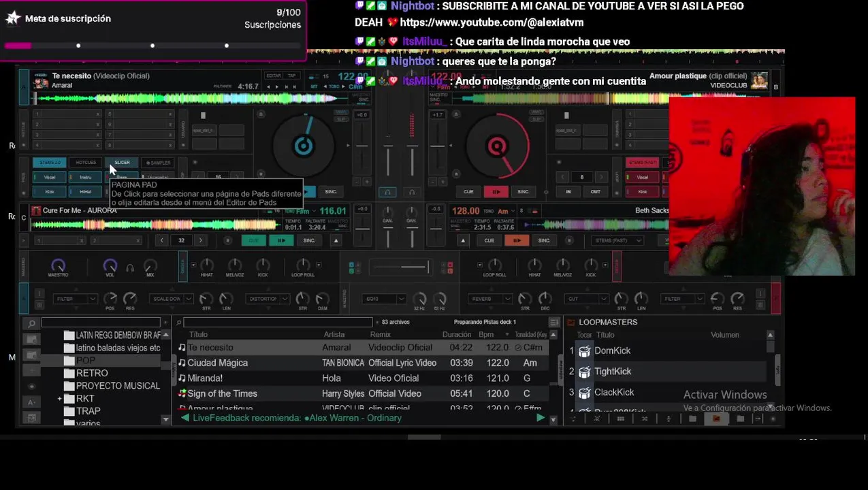Viewport: 868px width, 490px height.
Task: Click the blue jog wheel platter
Action: 303,145
